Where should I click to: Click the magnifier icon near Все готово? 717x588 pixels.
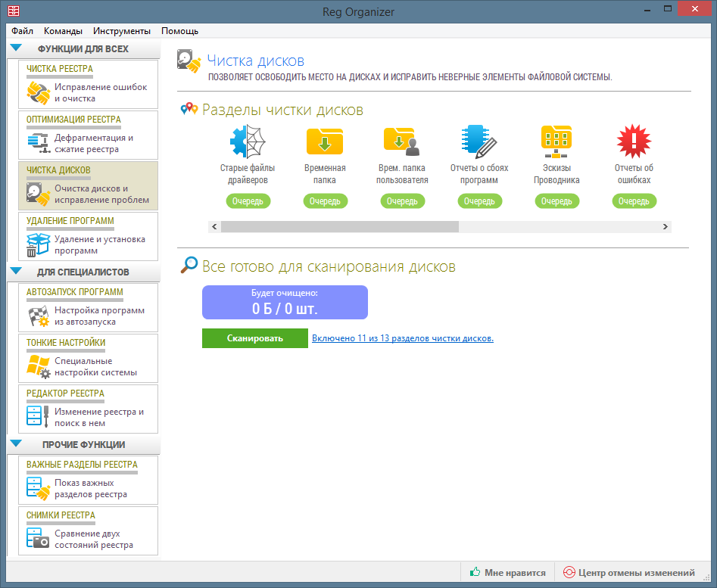coord(189,265)
